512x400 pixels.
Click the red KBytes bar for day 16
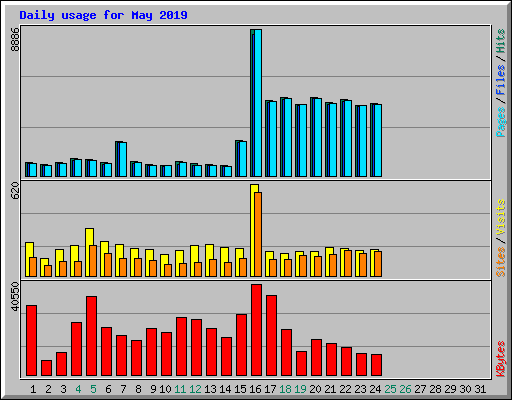coord(256,330)
